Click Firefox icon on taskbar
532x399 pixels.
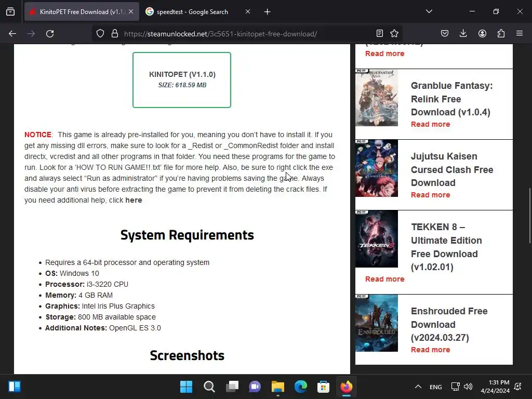(x=346, y=387)
